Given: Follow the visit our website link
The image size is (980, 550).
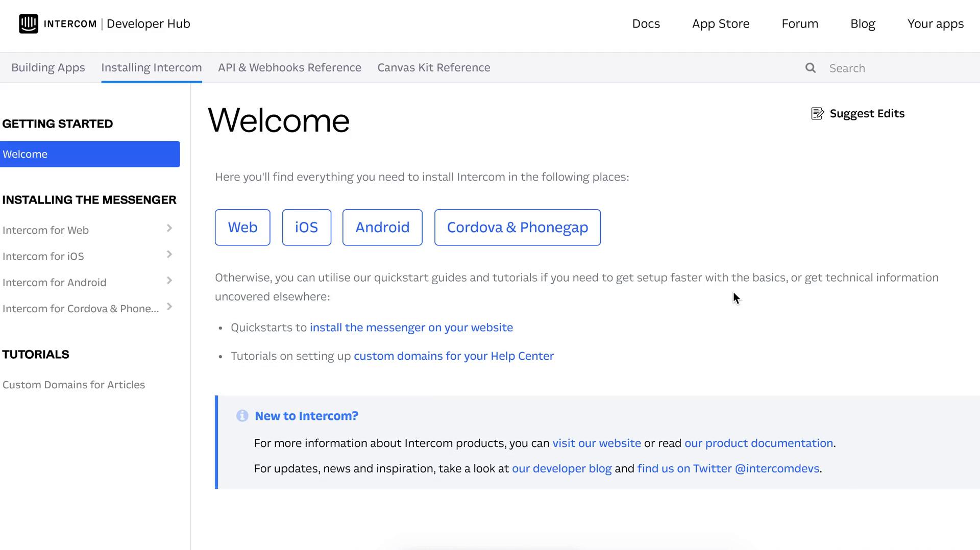Looking at the screenshot, I should 597,443.
